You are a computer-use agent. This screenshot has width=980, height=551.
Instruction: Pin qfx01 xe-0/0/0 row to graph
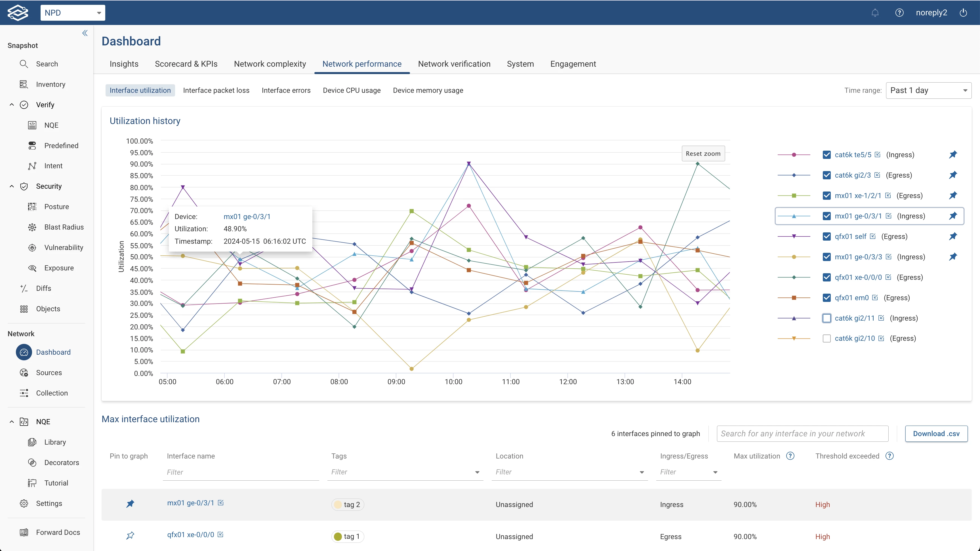[x=130, y=535]
